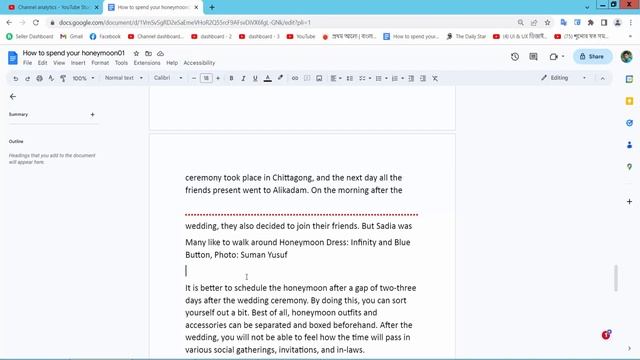Viewport: 640px width, 360px height.
Task: Expand the bulleted list options arrow
Action: click(x=386, y=78)
